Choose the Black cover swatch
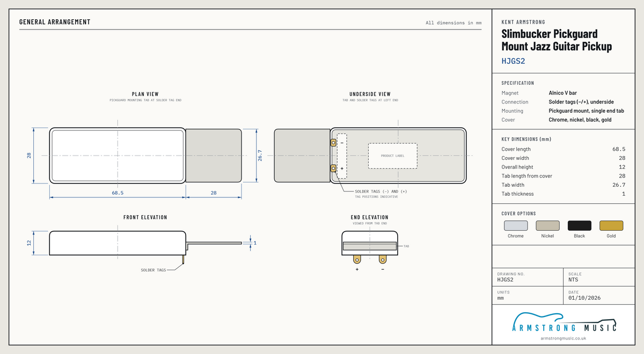The height and width of the screenshot is (354, 644). tap(580, 226)
